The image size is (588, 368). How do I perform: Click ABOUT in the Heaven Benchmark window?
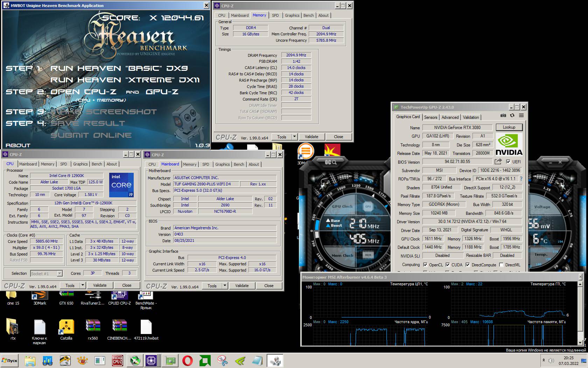[18, 145]
